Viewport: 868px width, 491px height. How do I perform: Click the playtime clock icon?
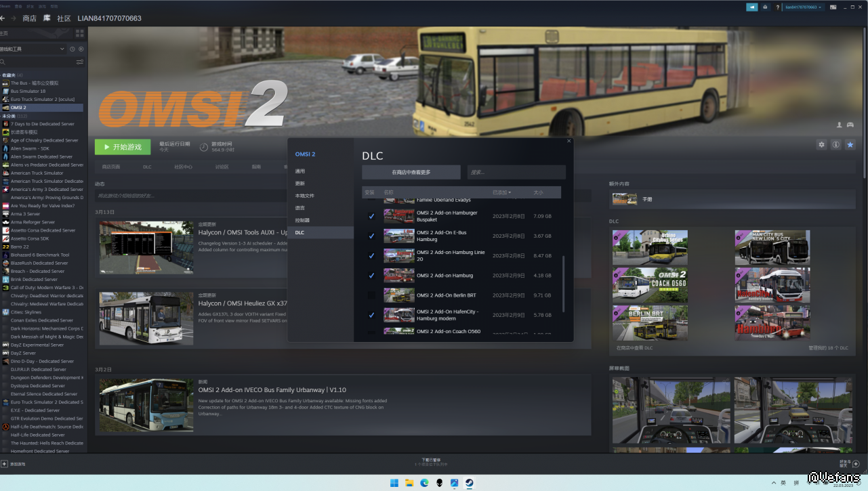204,146
